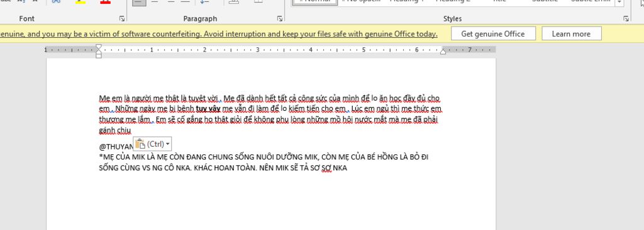
Task: Click the words "kiếm tiền cho em"
Action: point(318,109)
